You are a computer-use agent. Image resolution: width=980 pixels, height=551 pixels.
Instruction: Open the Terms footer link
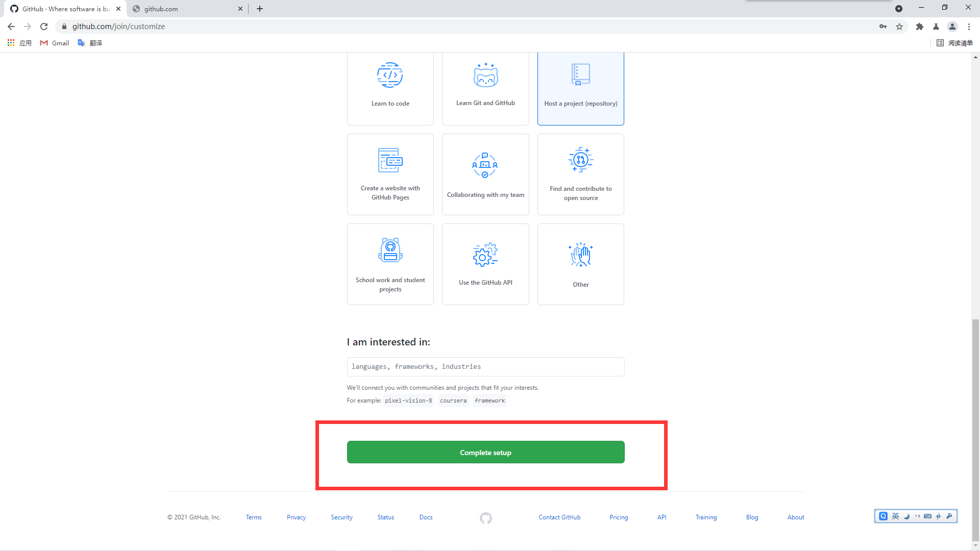tap(254, 517)
